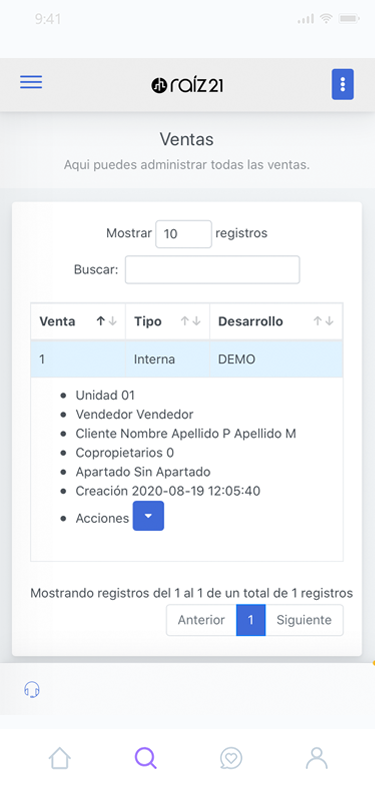
Task: Open the favorites chat bubble icon
Action: pos(231,759)
